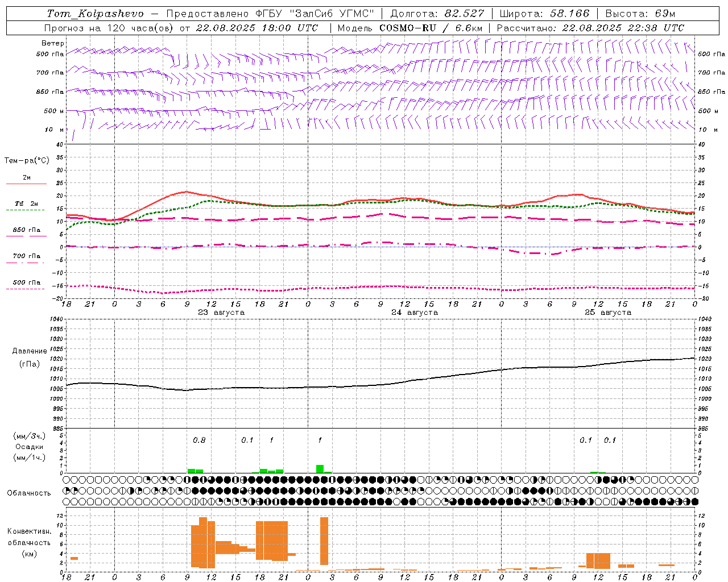Click the 500 м wind level label on left
Screen dimensions: 728x582
pyautogui.click(x=54, y=111)
